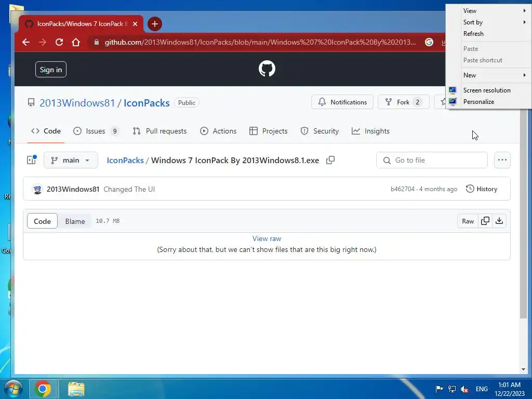
Task: Click the network tray icon
Action: tap(452, 389)
